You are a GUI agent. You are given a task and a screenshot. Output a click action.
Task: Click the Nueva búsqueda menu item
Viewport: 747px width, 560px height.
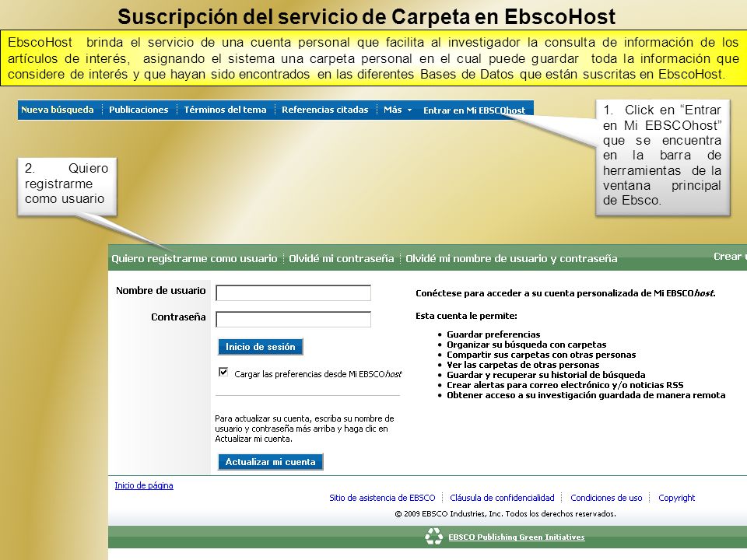pyautogui.click(x=57, y=110)
